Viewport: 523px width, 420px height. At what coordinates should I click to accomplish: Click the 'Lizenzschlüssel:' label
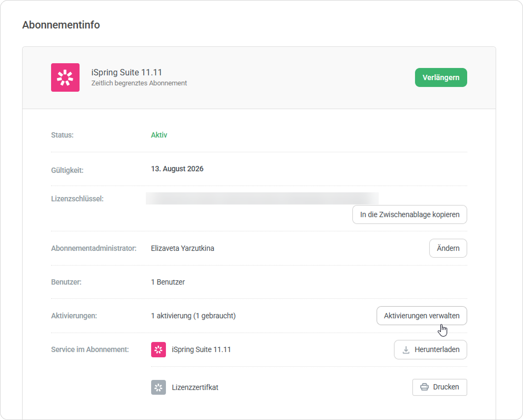point(77,199)
